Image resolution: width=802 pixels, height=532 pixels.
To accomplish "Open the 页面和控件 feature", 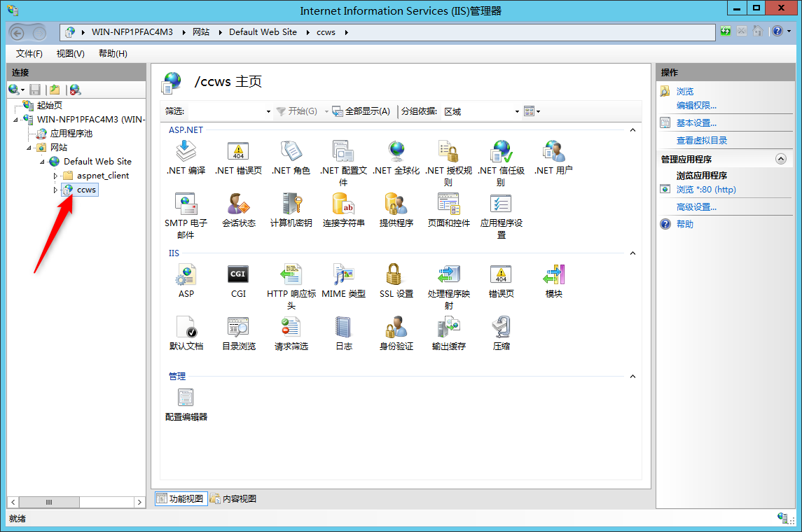I will point(448,211).
